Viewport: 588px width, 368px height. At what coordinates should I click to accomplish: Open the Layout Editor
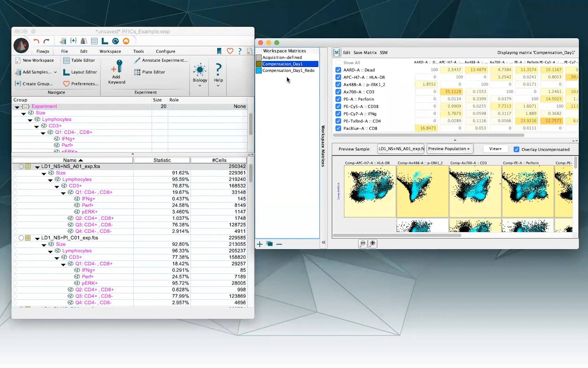[x=80, y=72]
